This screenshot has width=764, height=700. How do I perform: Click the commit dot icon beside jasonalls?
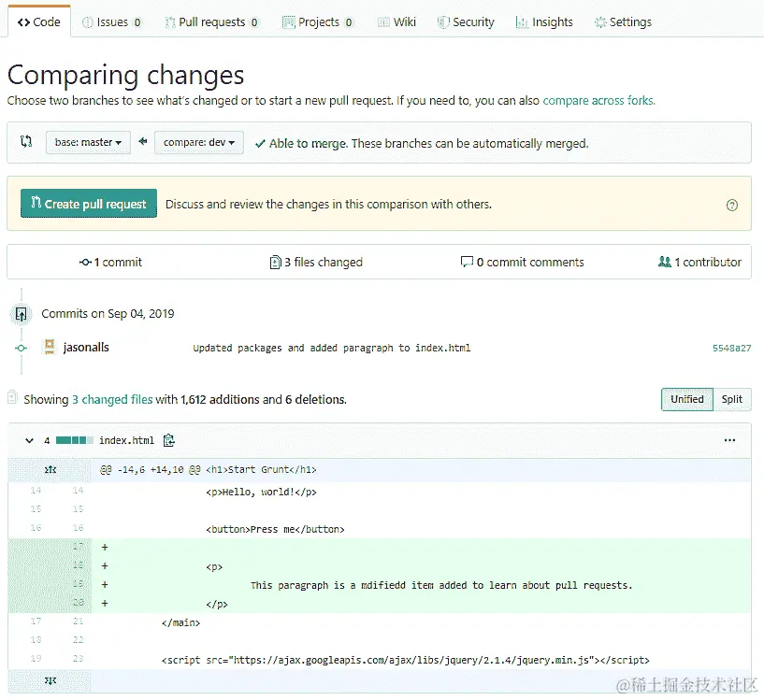[x=21, y=348]
